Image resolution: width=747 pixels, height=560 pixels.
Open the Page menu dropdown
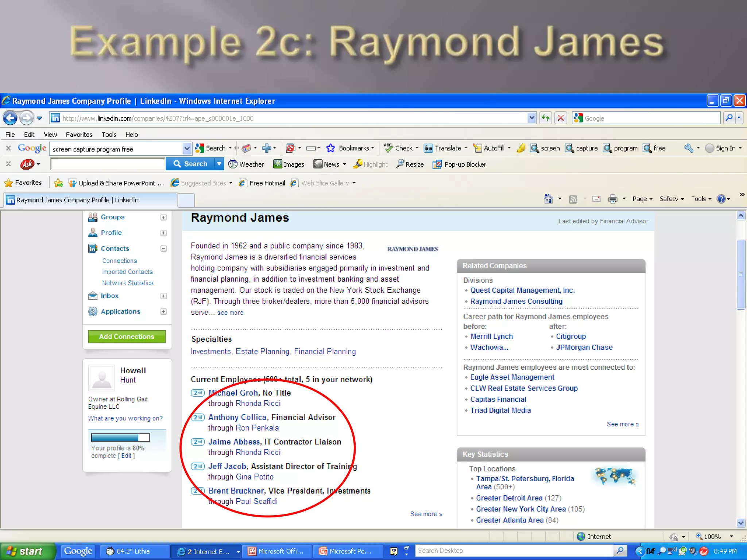642,199
